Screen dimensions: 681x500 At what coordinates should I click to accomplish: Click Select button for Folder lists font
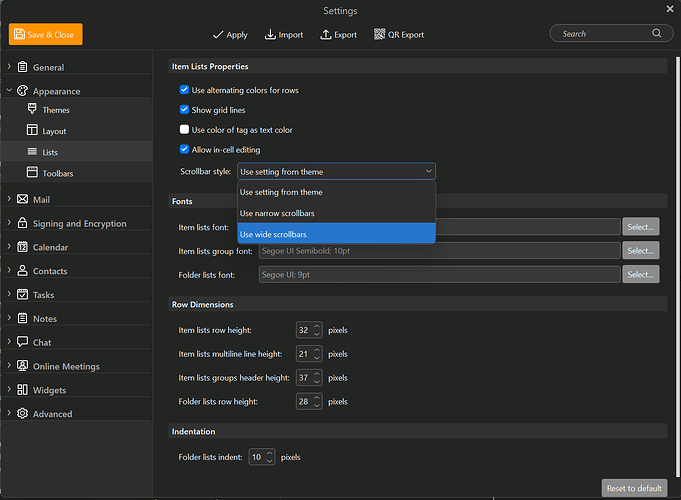(641, 275)
